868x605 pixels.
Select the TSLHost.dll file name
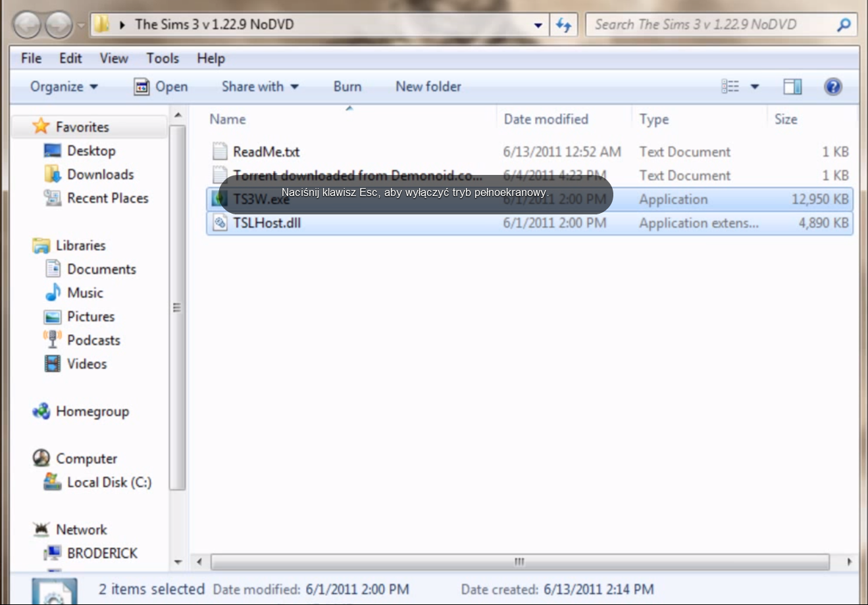(x=267, y=223)
